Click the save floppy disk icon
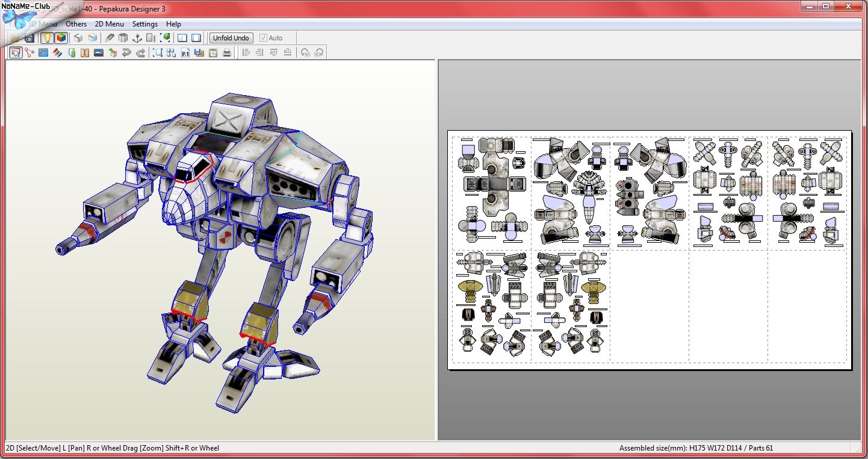The height and width of the screenshot is (459, 868). point(29,38)
